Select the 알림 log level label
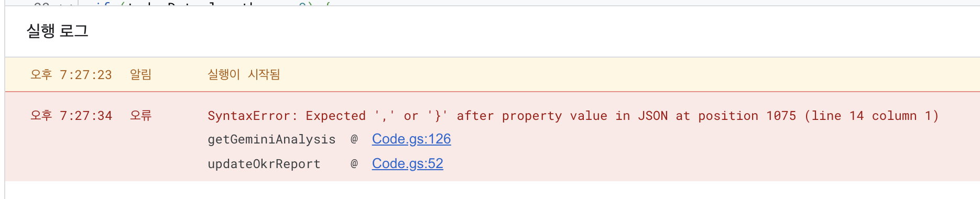 140,74
